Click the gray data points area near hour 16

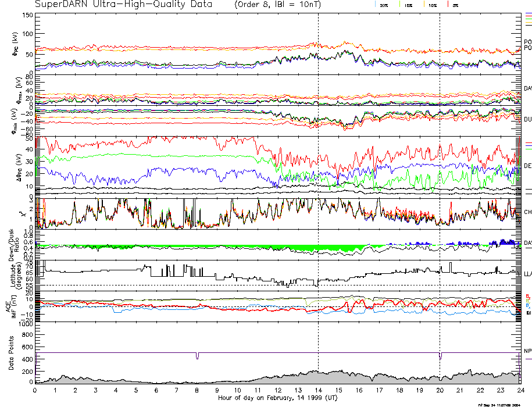pyautogui.click(x=359, y=378)
